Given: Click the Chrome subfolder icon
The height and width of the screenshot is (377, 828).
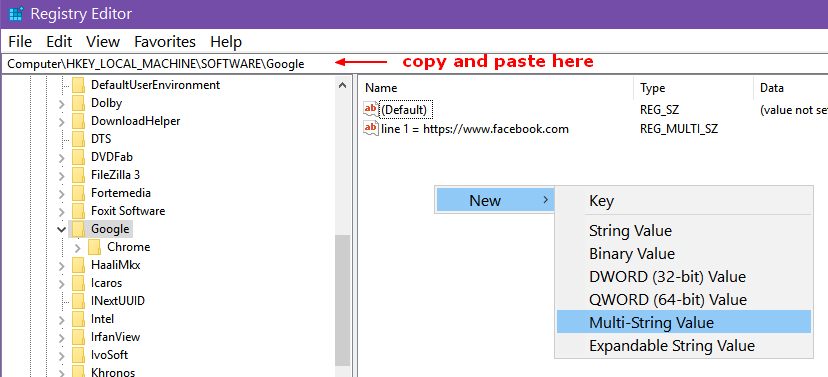Looking at the screenshot, I should [x=95, y=247].
